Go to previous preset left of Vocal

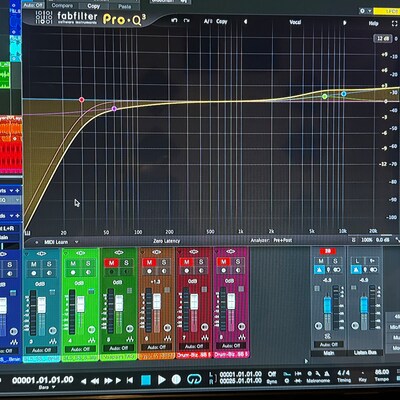coord(246,22)
